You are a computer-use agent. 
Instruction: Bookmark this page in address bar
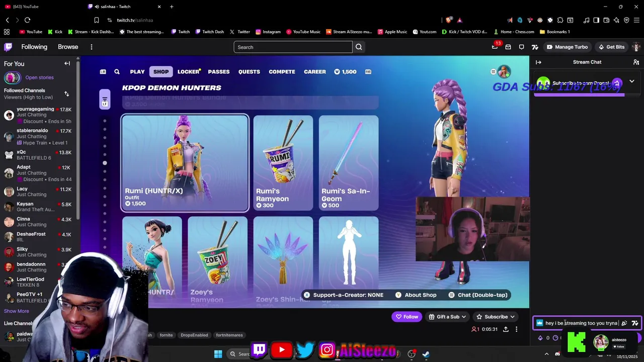[x=96, y=20]
